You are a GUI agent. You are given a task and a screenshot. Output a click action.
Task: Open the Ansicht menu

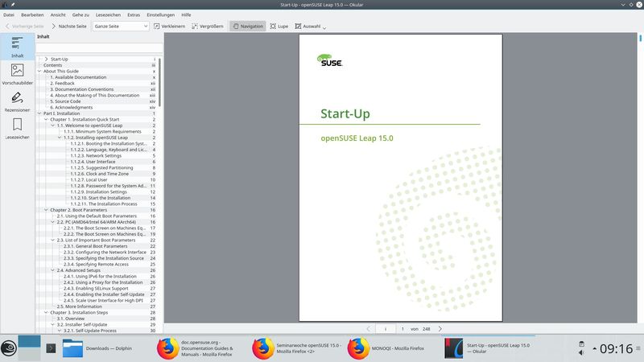tap(58, 14)
